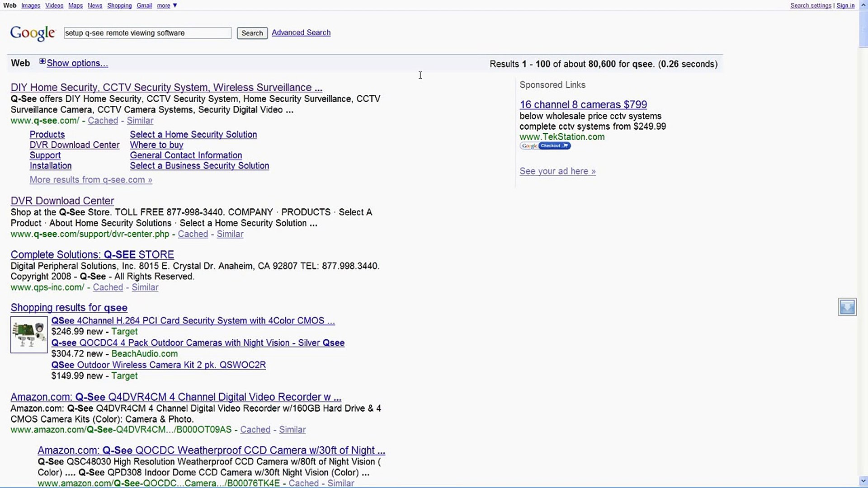Open Search settings link
The height and width of the screenshot is (488, 868).
tap(811, 5)
